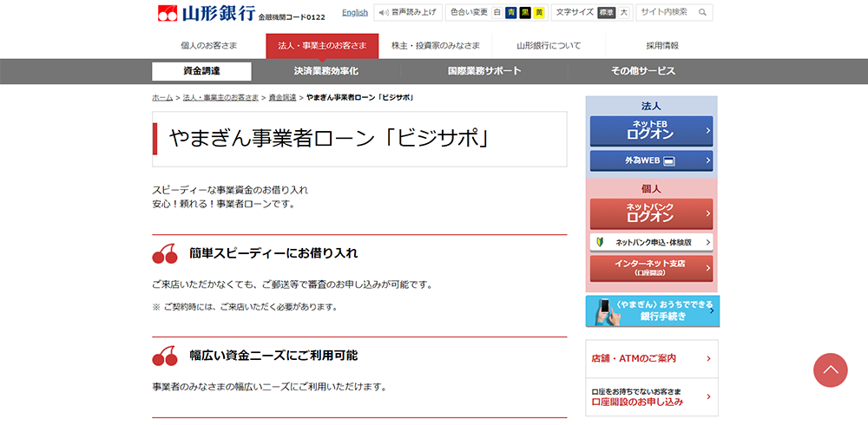Click text 安心！頼れる！事業者ローンです。
This screenshot has height=425, width=868.
(224, 204)
